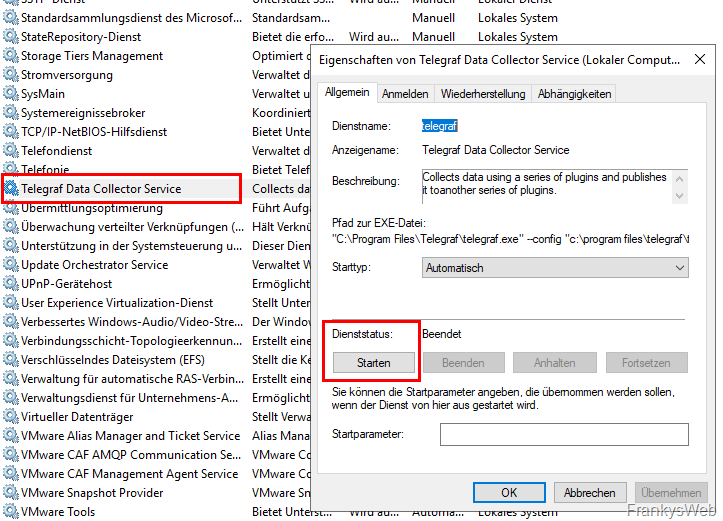The image size is (723, 521).
Task: Click the service icon beside Stromversorgung
Action: click(x=11, y=75)
